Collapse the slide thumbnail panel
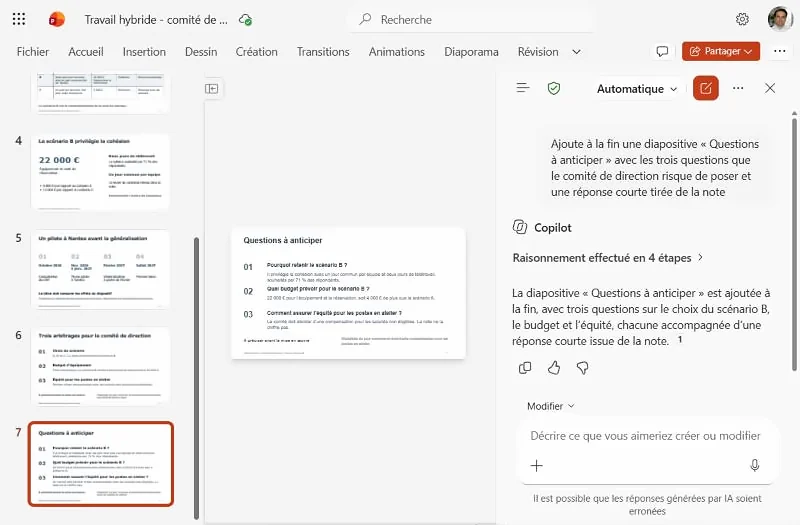Image resolution: width=800 pixels, height=525 pixels. click(212, 89)
